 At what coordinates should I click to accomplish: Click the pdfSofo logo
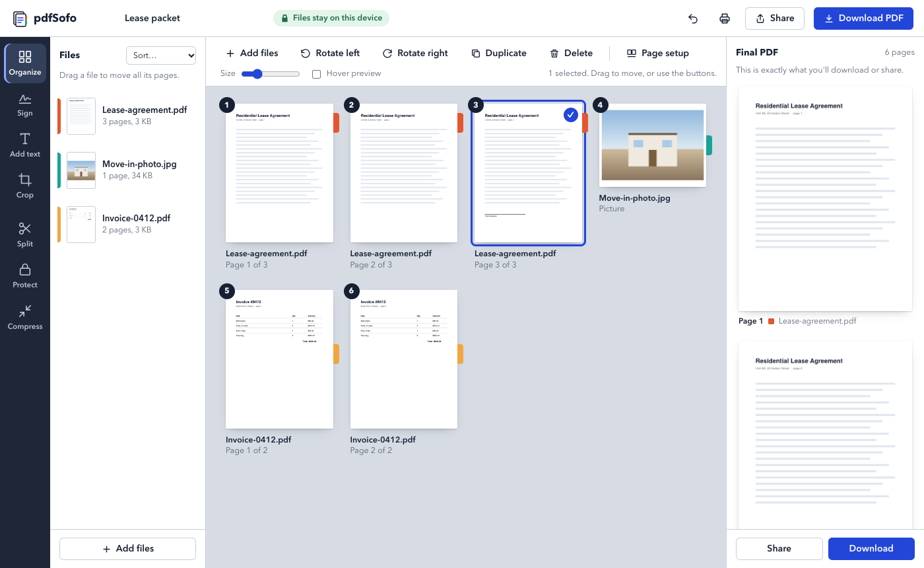[x=45, y=18]
